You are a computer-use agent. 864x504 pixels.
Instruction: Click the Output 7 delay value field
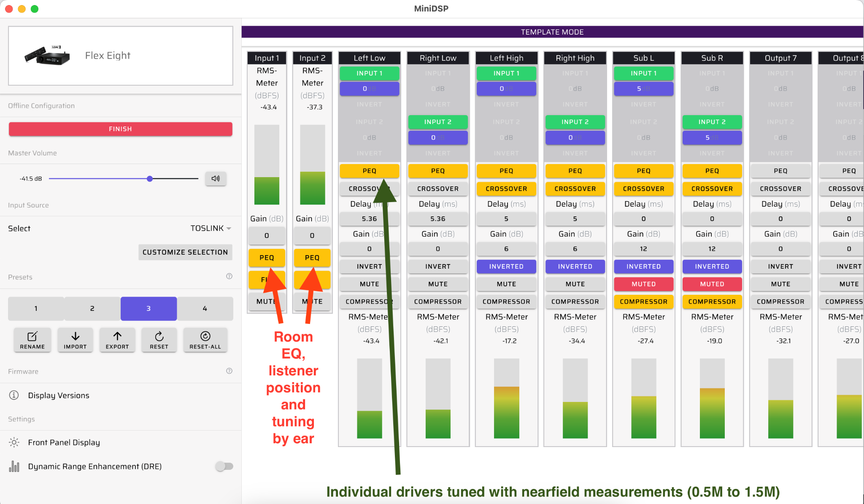780,218
